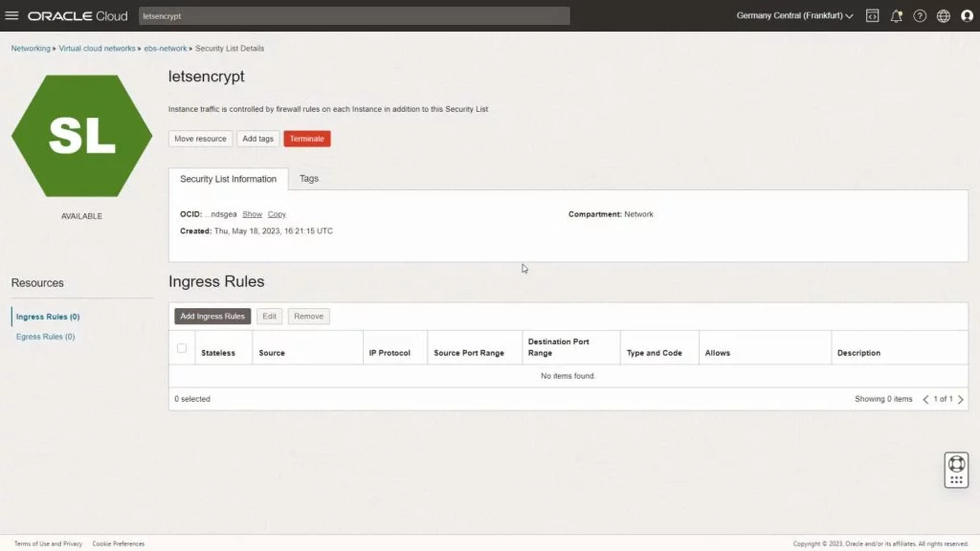Image resolution: width=980 pixels, height=551 pixels.
Task: Click the Oracle Cloud logo
Action: tap(78, 16)
